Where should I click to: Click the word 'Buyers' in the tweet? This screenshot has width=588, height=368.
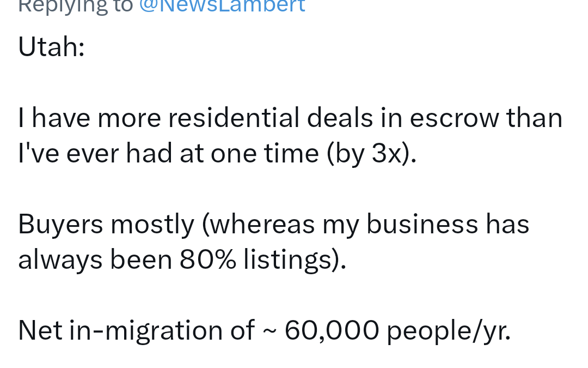60,225
